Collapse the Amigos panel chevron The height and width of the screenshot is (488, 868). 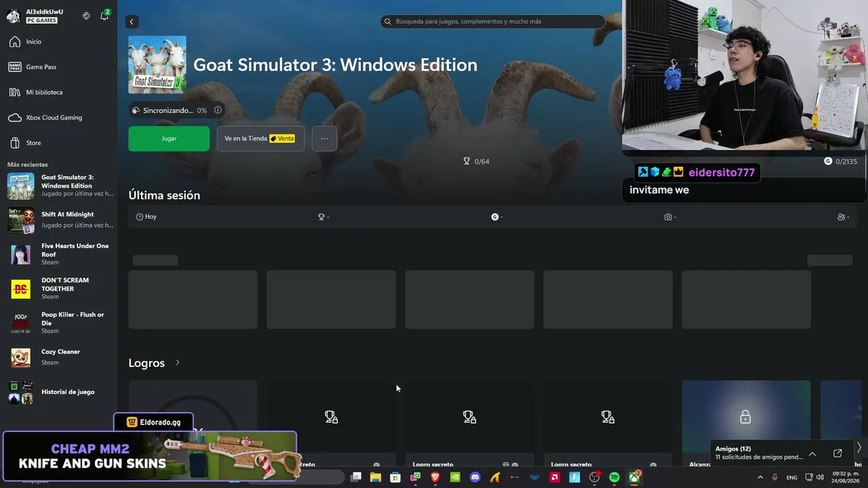coord(812,453)
